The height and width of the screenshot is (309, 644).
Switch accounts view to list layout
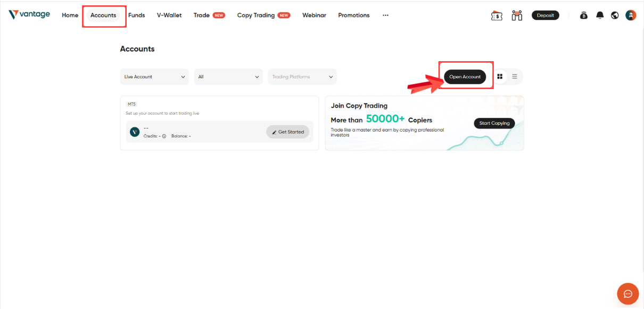pos(514,76)
